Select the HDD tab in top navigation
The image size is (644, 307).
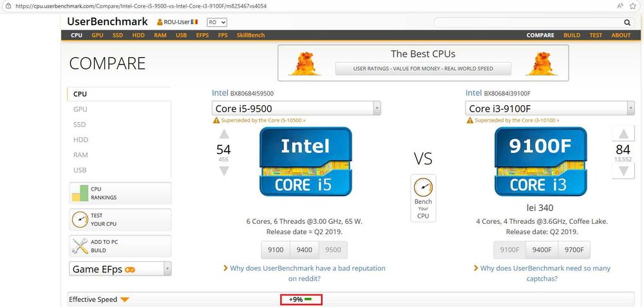(138, 35)
